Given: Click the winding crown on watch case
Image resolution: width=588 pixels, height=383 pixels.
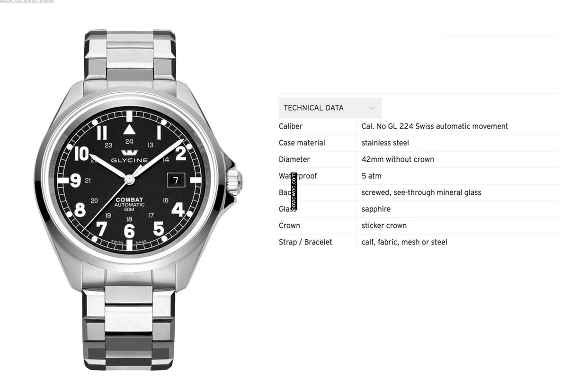Looking at the screenshot, I should [x=234, y=181].
